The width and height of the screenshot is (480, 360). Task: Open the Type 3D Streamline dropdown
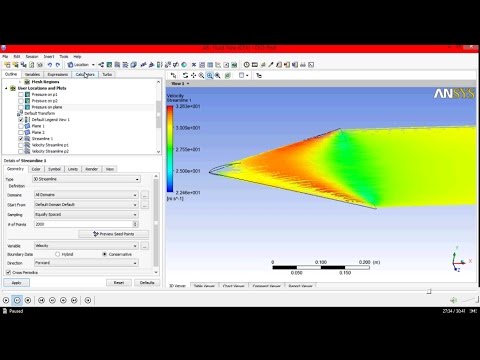[86, 179]
